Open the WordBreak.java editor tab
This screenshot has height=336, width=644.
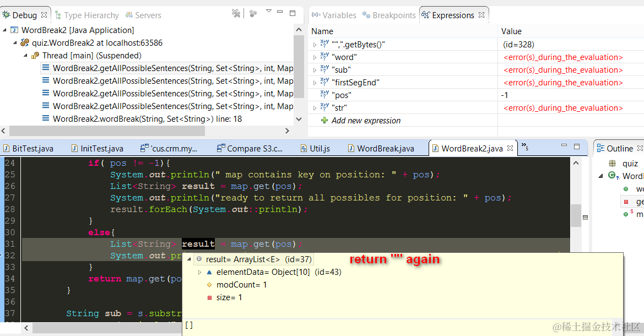coord(381,148)
